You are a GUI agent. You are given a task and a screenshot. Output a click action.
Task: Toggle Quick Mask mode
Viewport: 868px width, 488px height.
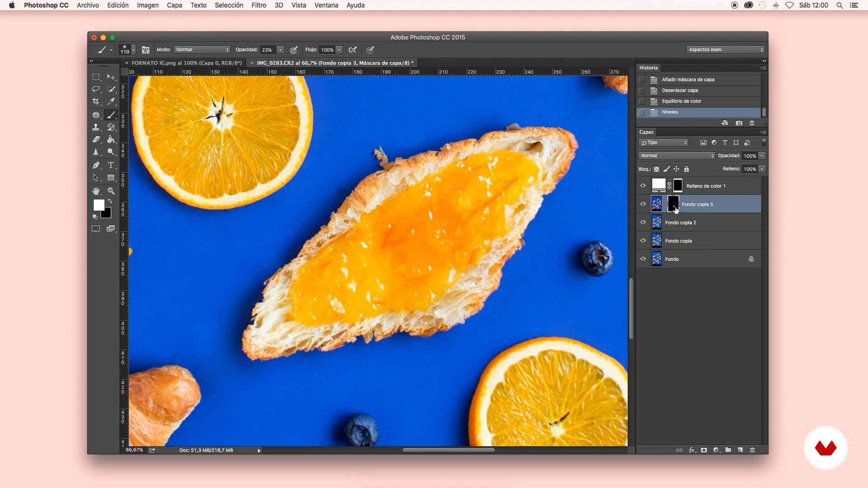click(96, 229)
